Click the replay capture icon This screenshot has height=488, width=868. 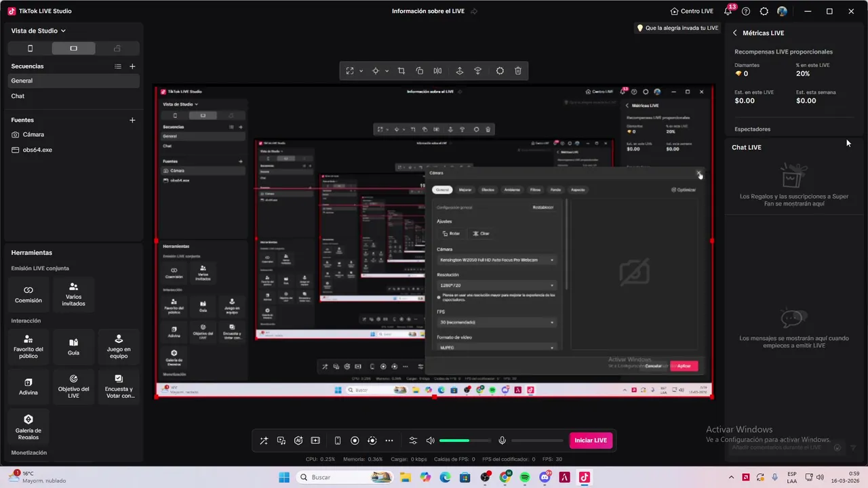click(372, 441)
